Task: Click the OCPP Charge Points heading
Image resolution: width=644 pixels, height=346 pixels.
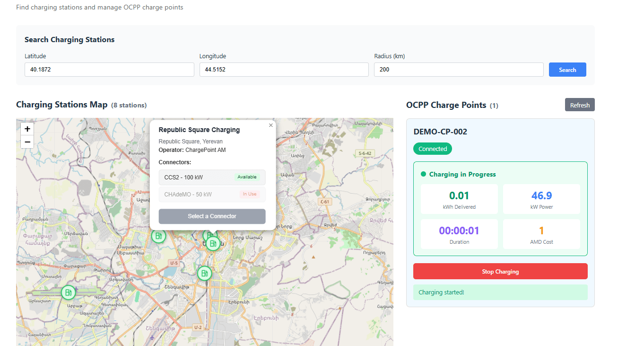Action: [x=446, y=105]
